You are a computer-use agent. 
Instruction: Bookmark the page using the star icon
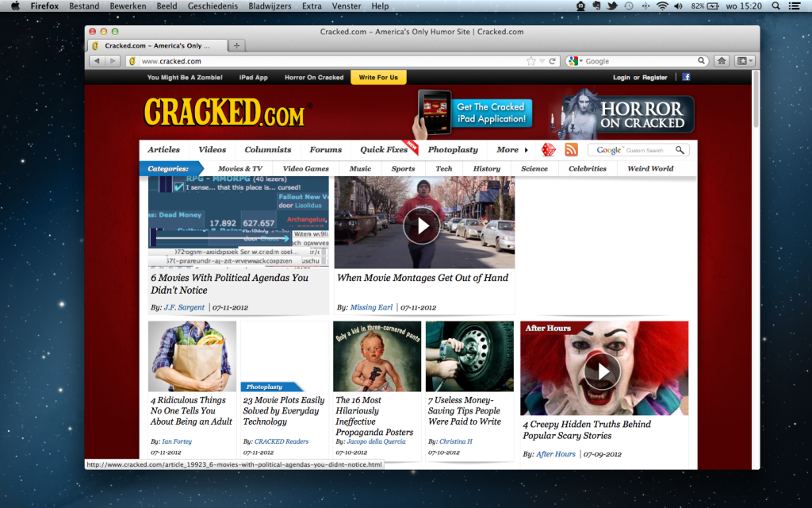(x=530, y=61)
